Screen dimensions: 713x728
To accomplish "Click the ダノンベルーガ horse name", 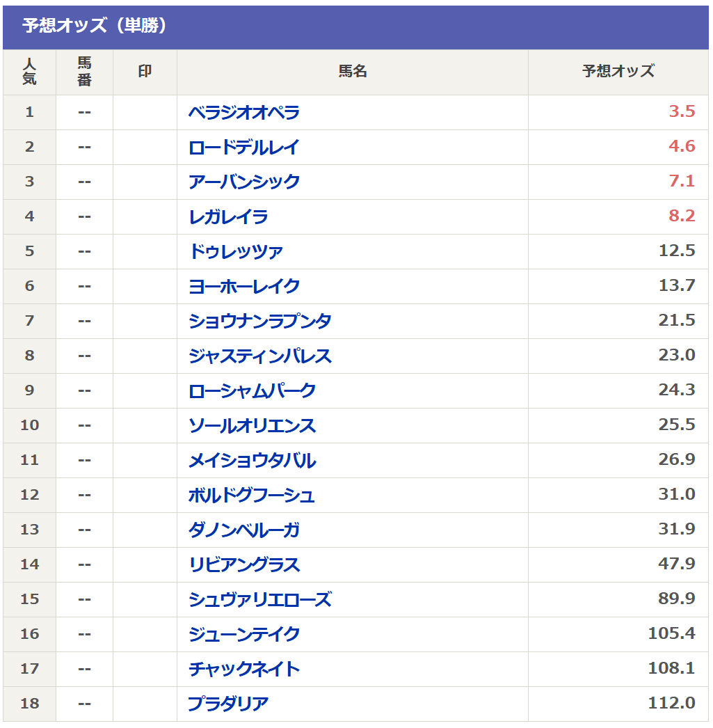I will 244,530.
